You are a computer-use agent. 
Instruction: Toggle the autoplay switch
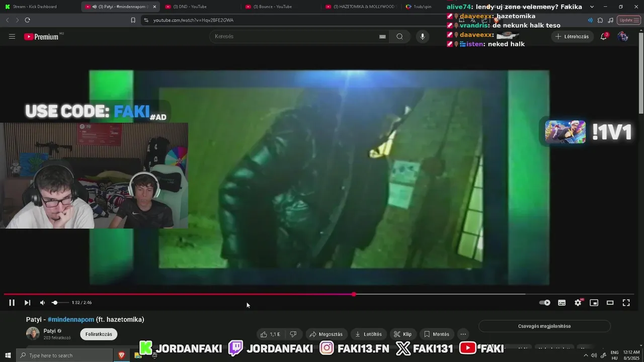(x=544, y=303)
